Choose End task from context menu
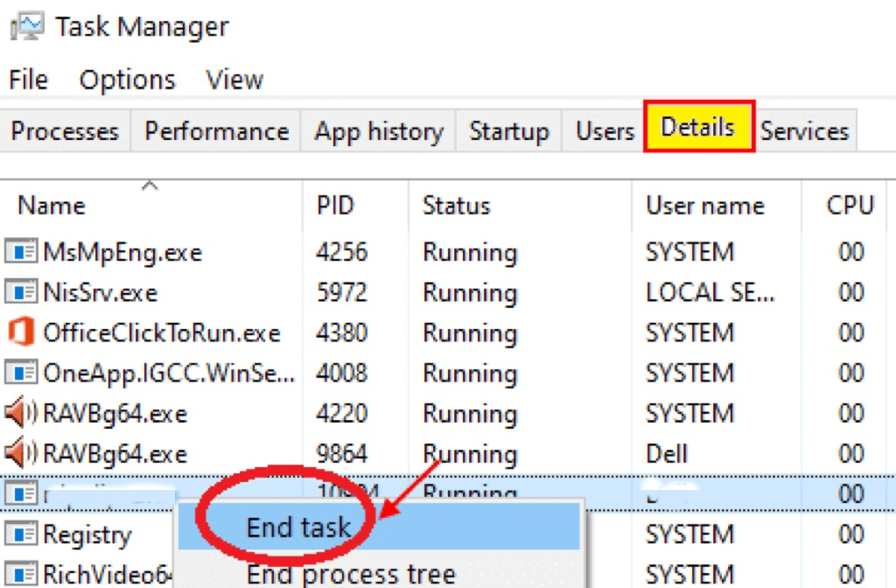This screenshot has width=896, height=588. point(379,526)
